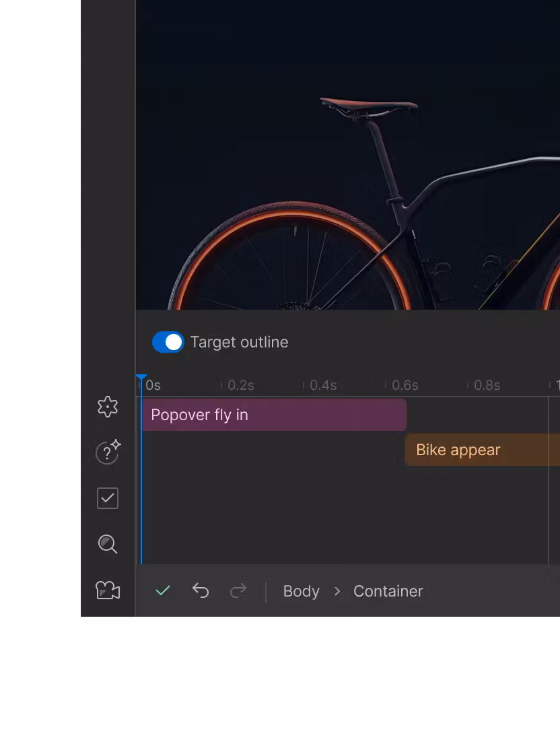
Task: Undo the last change
Action: click(201, 590)
